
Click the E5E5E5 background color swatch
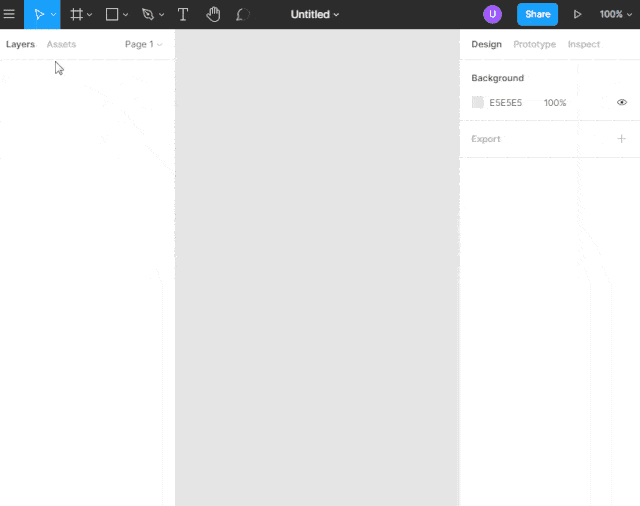click(478, 102)
